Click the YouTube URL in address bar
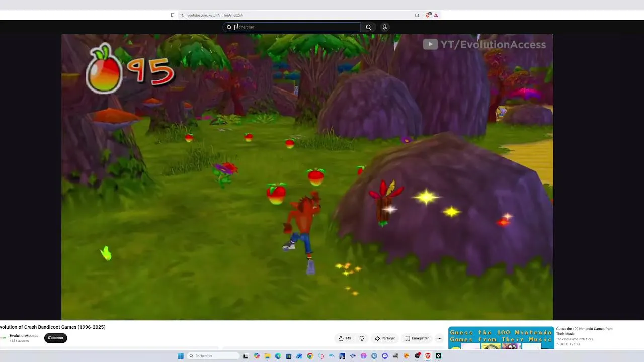The height and width of the screenshot is (362, 644). point(215,15)
